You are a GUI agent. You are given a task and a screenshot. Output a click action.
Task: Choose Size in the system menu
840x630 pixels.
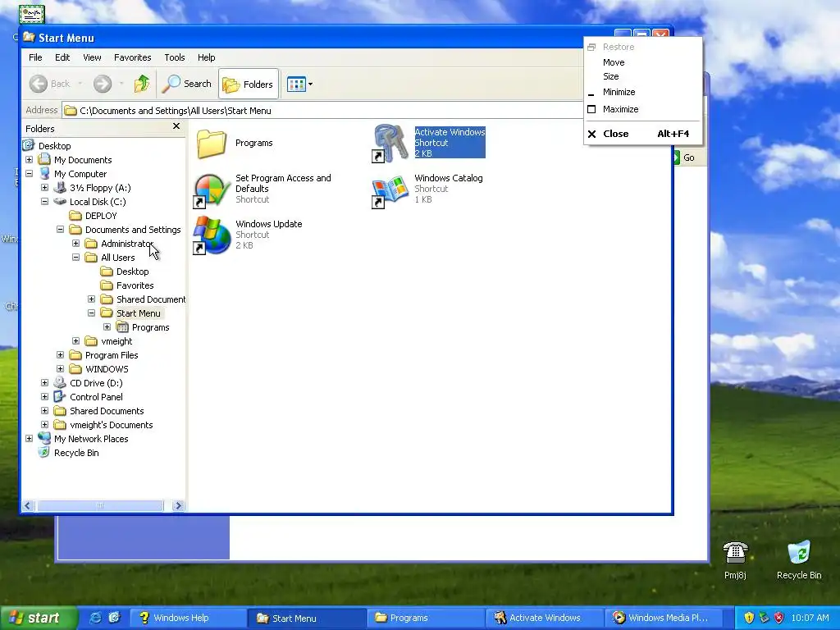pos(643,76)
